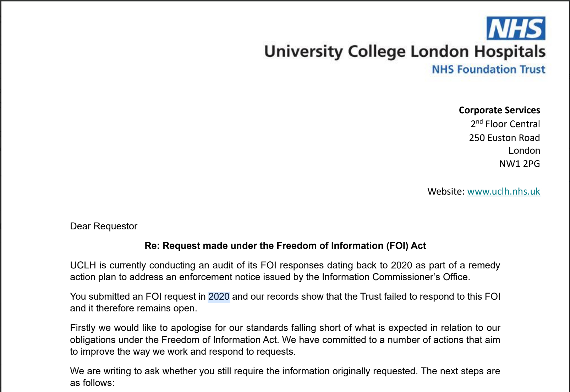Click the 250 Euston Road address line
Image resolution: width=570 pixels, height=392 pixels.
tap(504, 138)
